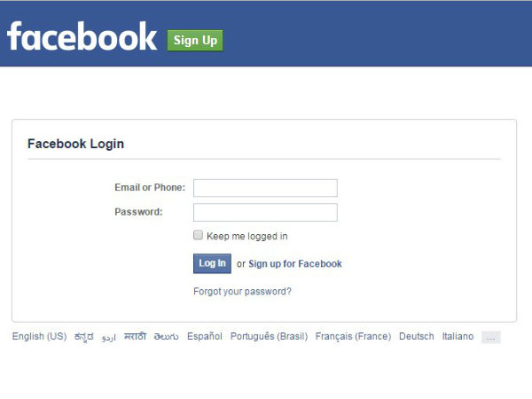Click the Keep me logged in label text
Viewport: 532px width, 399px height.
pyautogui.click(x=247, y=236)
